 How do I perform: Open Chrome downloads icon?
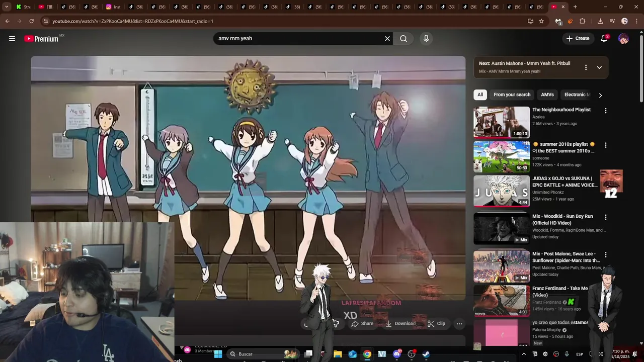click(600, 21)
